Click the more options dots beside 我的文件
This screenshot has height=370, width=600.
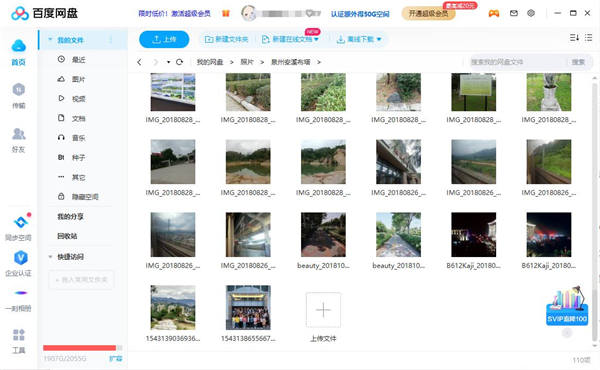111,40
